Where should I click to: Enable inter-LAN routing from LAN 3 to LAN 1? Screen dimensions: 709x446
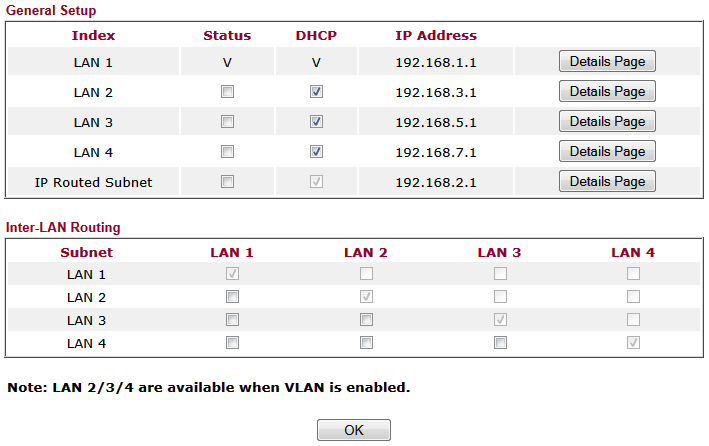coord(232,320)
